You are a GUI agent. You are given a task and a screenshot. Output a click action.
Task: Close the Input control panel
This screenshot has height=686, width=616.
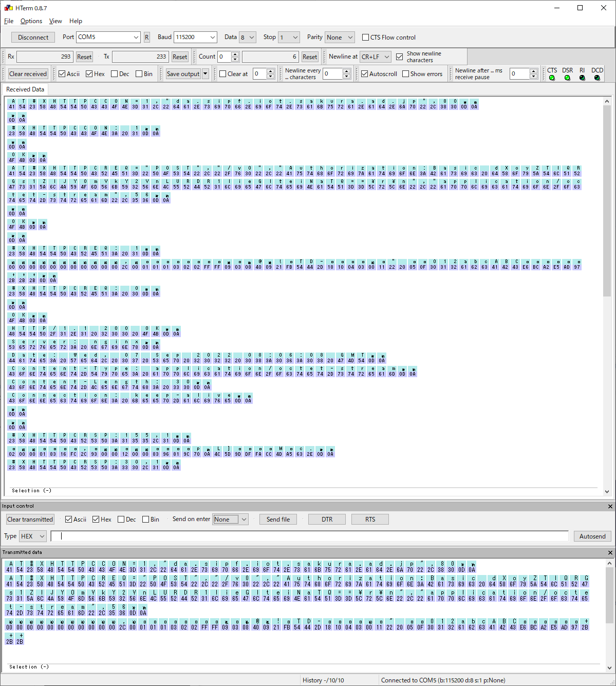[x=610, y=506]
